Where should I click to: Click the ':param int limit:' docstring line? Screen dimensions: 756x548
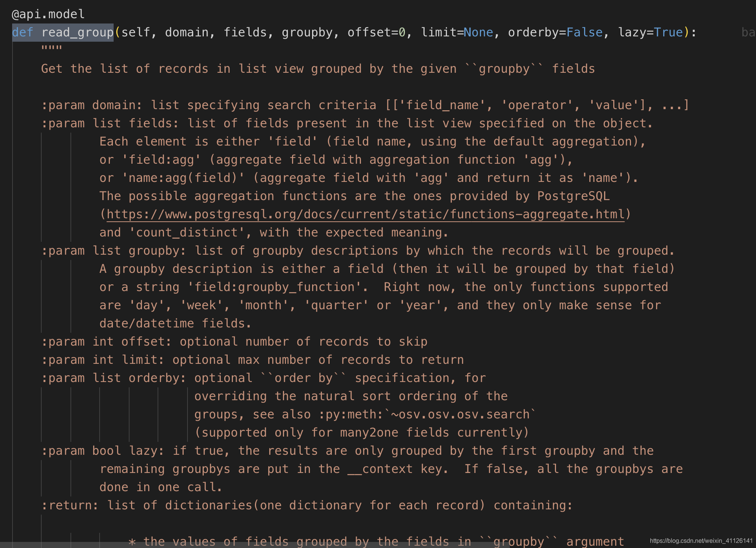(x=253, y=360)
